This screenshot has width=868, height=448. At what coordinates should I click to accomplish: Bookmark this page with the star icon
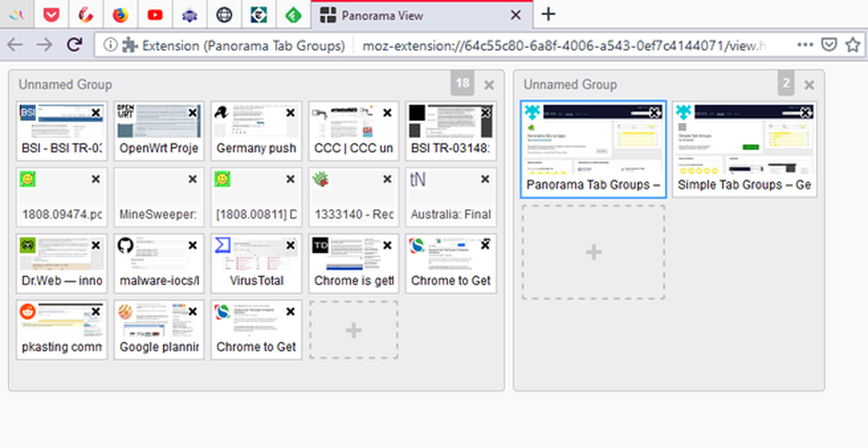pyautogui.click(x=853, y=45)
